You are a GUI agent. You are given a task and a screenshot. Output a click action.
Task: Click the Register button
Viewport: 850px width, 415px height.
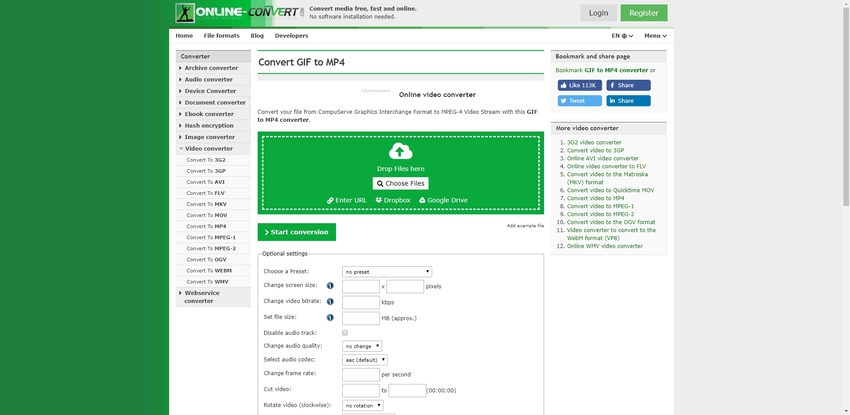(643, 13)
